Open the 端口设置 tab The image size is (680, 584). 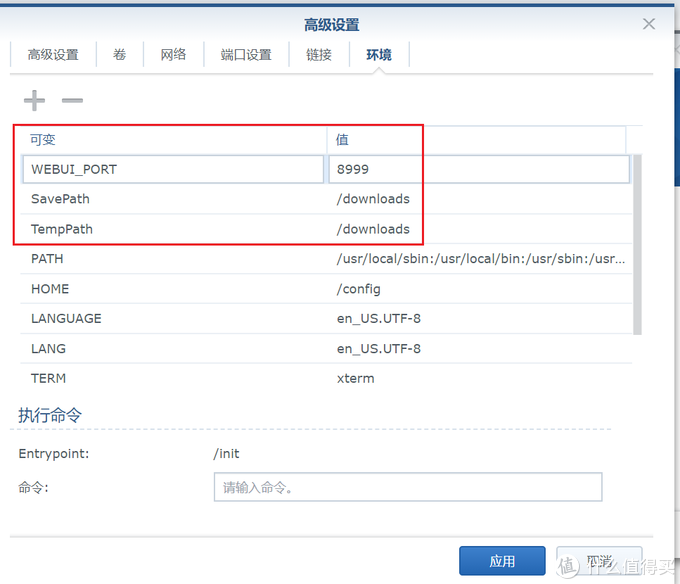pyautogui.click(x=246, y=55)
